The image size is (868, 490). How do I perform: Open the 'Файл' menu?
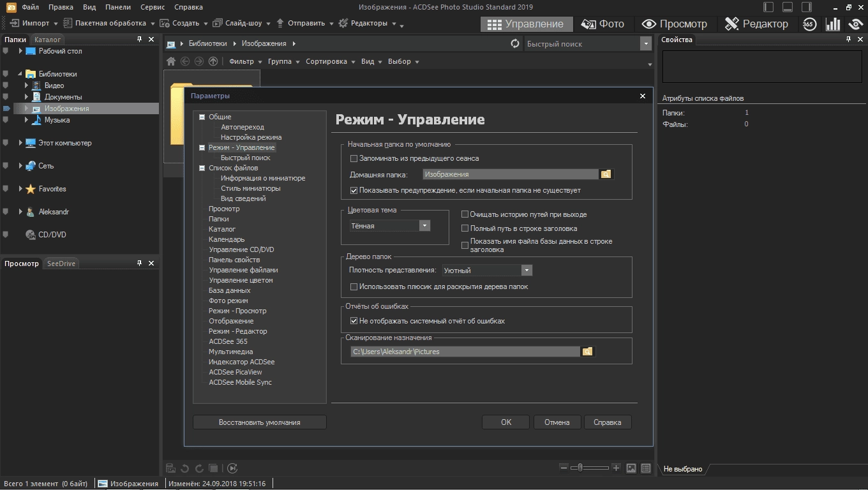pyautogui.click(x=30, y=7)
